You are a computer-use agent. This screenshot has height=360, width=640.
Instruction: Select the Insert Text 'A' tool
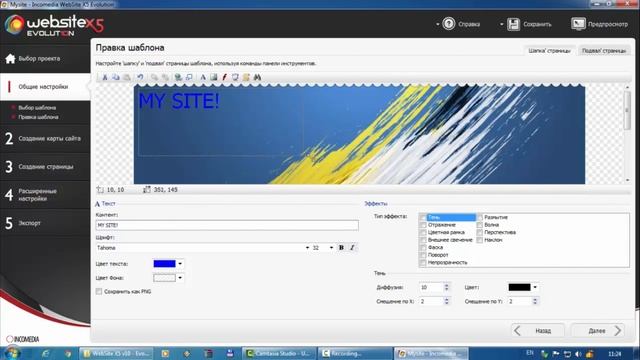pos(203,77)
